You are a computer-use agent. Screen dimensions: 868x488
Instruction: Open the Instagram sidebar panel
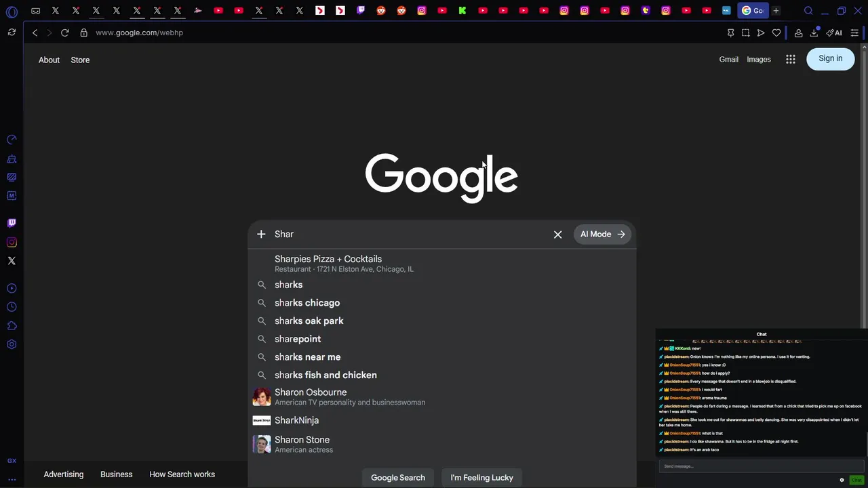pos(12,242)
